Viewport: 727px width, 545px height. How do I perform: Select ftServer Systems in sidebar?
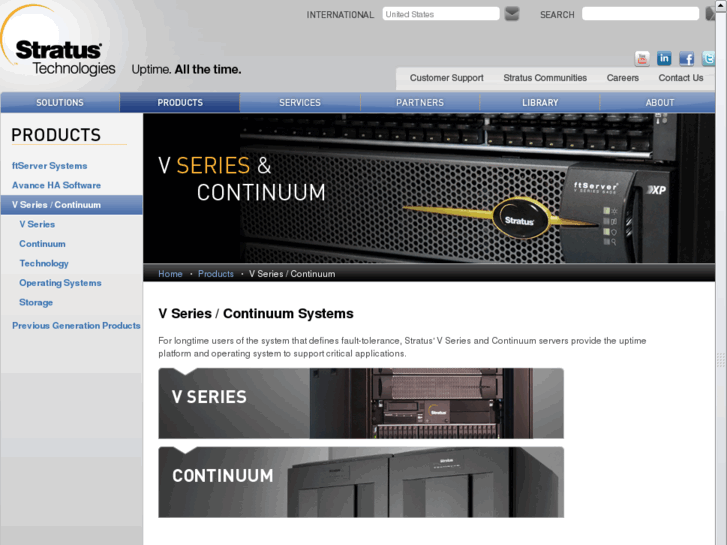click(x=50, y=166)
